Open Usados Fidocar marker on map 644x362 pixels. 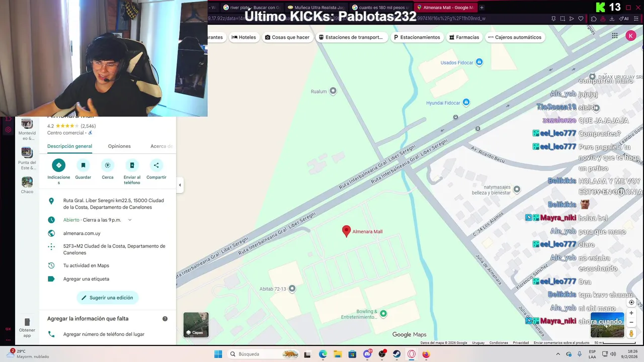click(479, 62)
